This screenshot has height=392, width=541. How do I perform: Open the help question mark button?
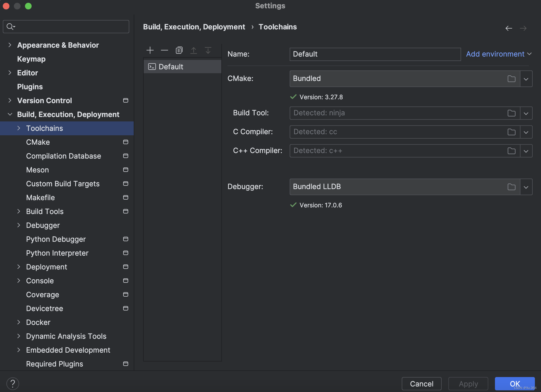click(x=13, y=384)
